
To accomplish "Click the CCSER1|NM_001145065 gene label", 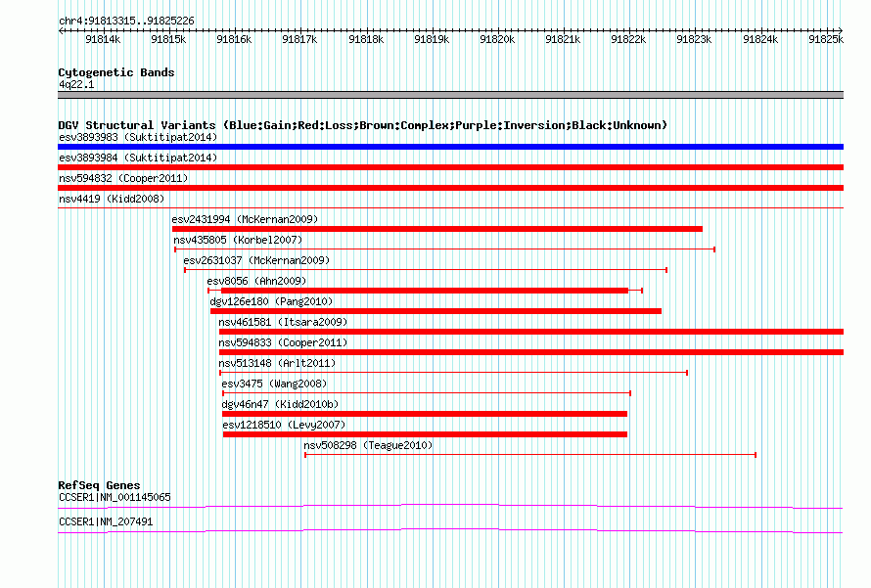I will [x=115, y=497].
